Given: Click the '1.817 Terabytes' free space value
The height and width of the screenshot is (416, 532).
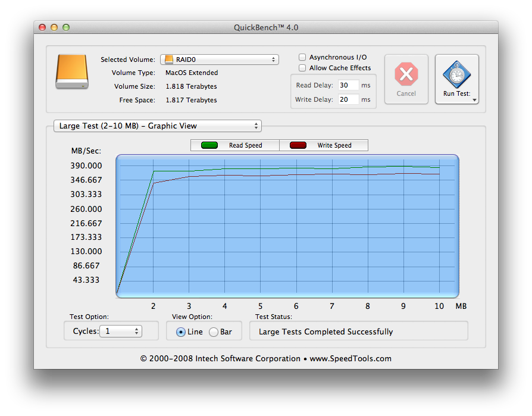Looking at the screenshot, I should 191,100.
